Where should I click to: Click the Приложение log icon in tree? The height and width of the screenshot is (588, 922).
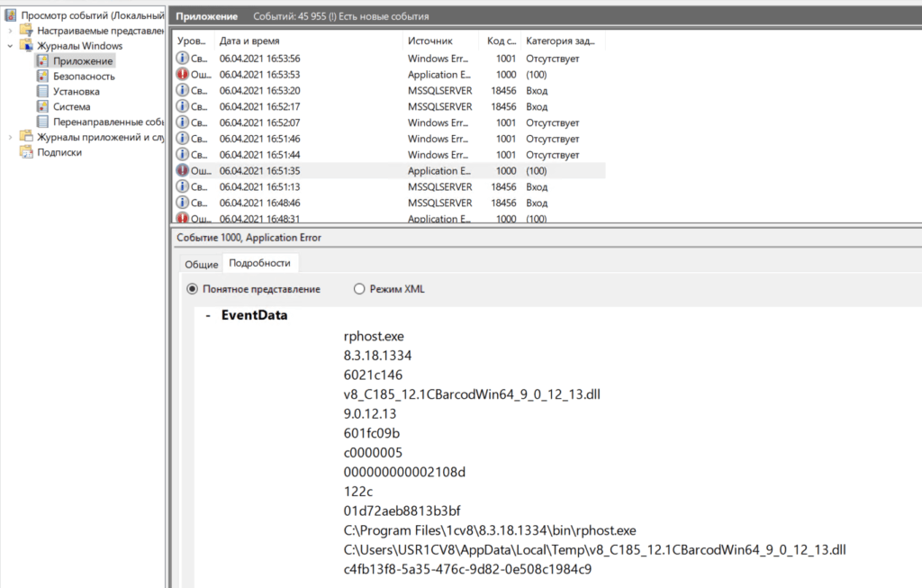click(x=42, y=61)
